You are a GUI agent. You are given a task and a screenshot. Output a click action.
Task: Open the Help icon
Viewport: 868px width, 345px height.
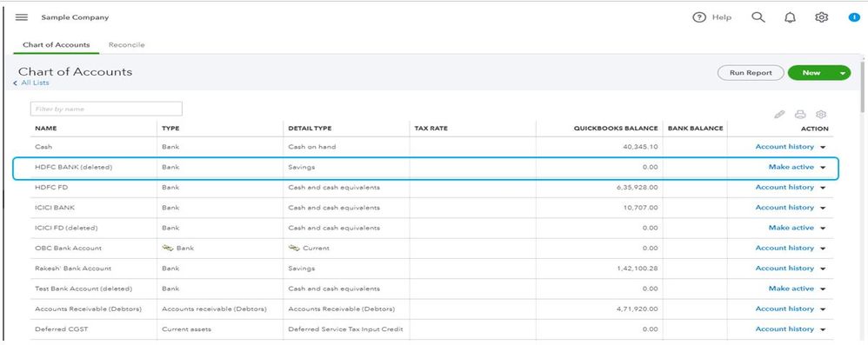coord(700,17)
